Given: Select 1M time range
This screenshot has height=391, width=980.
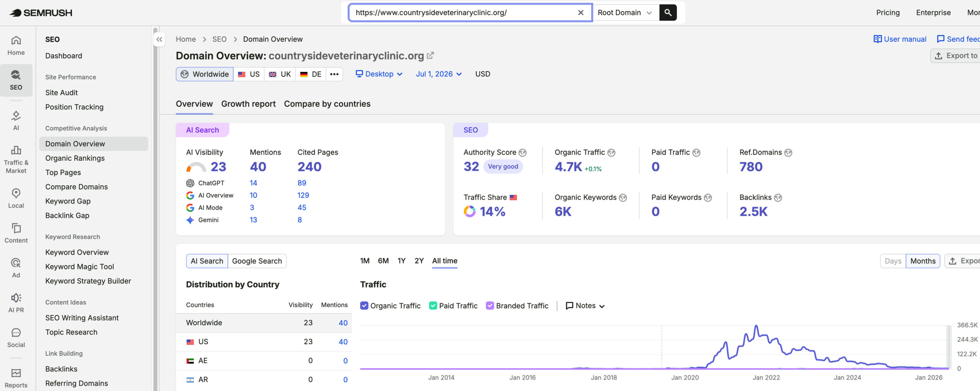Looking at the screenshot, I should [365, 261].
